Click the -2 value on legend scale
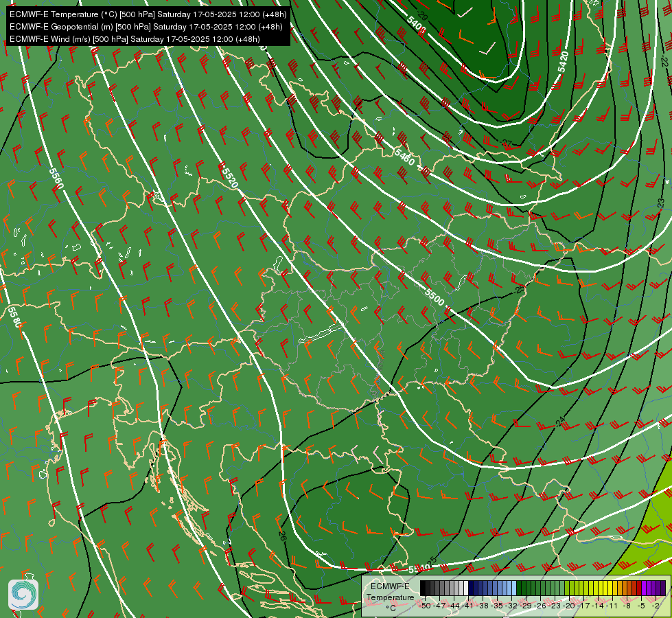Image resolution: width=672 pixels, height=618 pixels. click(x=656, y=606)
